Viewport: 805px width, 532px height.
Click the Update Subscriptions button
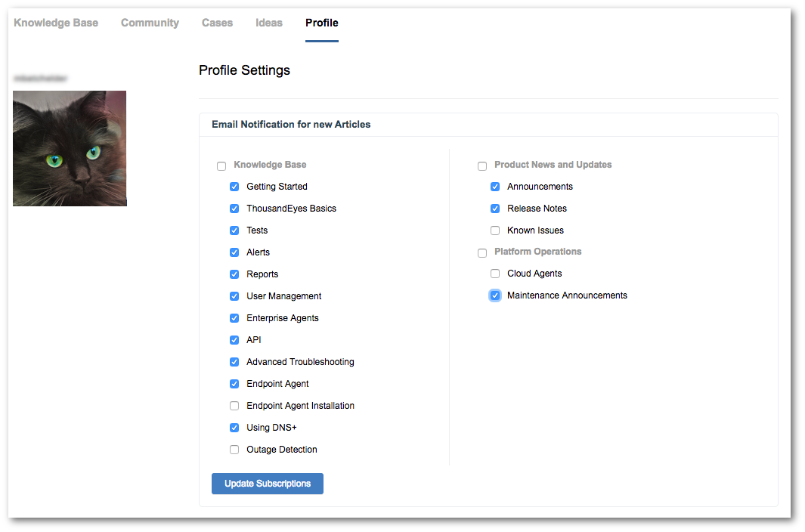click(x=268, y=484)
